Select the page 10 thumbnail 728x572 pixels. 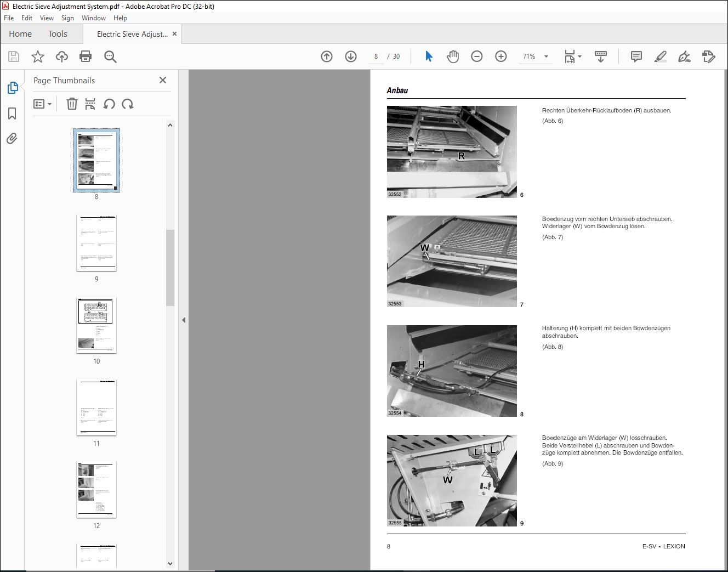[96, 325]
